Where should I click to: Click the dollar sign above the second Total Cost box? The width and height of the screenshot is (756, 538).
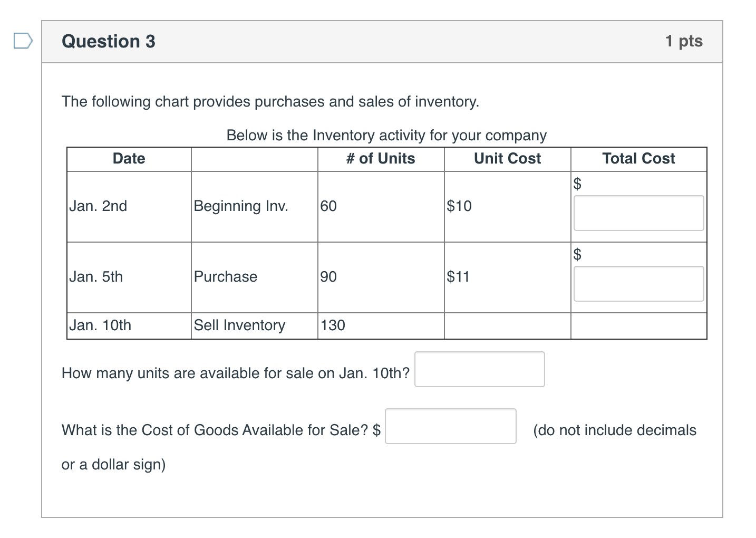tap(578, 255)
